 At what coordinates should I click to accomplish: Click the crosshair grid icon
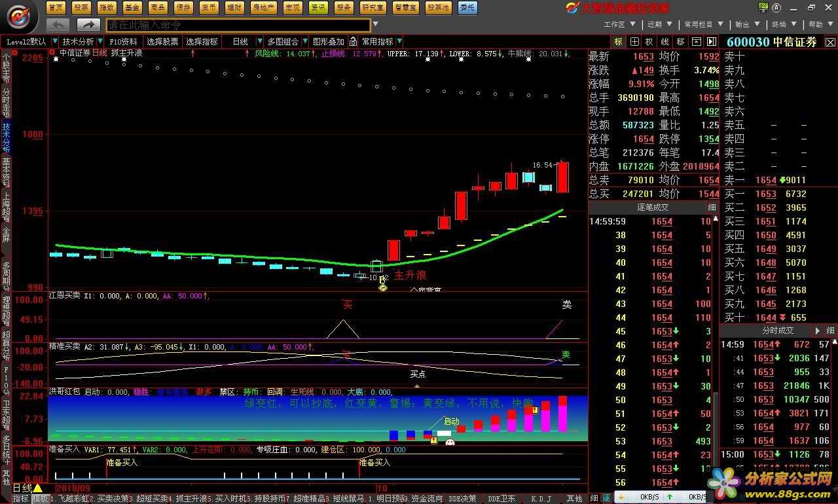click(x=634, y=41)
